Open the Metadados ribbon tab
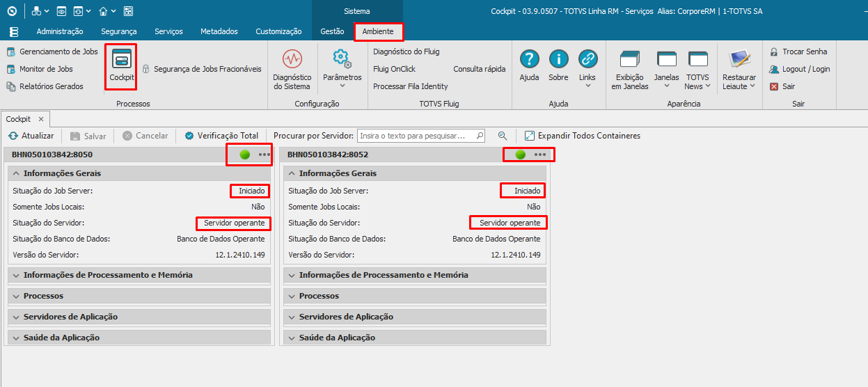 coord(219,31)
